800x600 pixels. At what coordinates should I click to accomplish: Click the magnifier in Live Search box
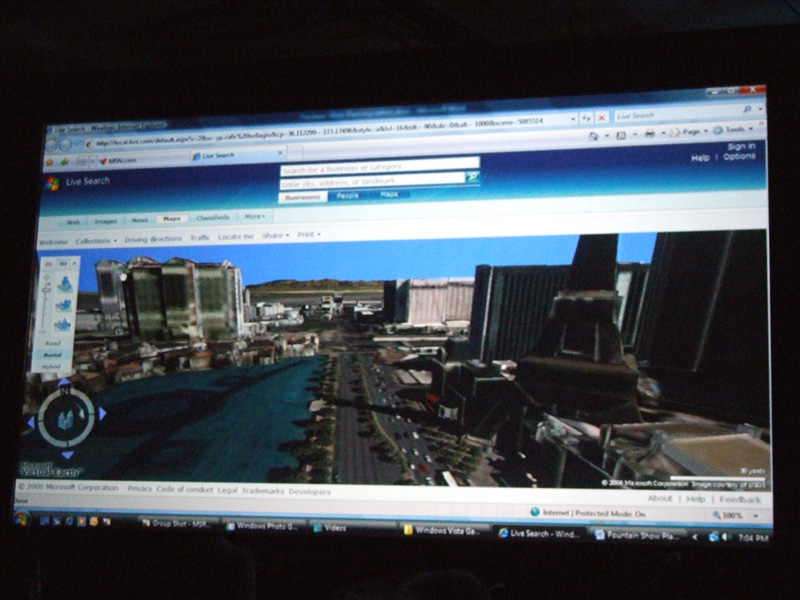tap(747, 109)
